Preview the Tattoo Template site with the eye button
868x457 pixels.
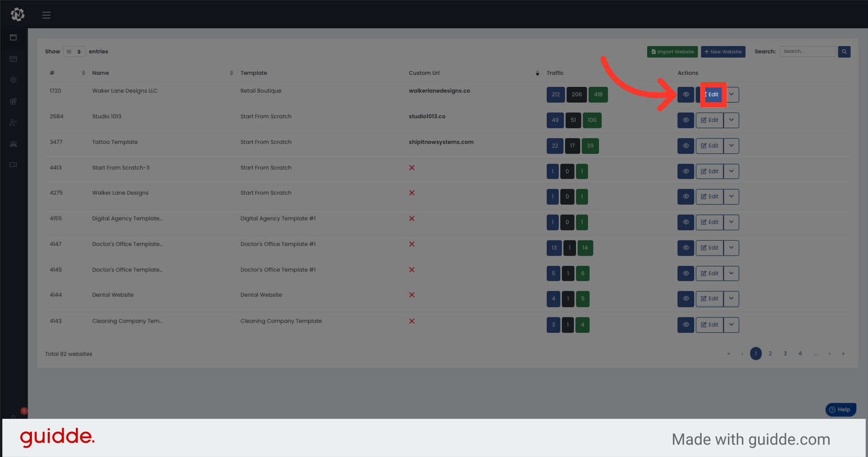click(685, 146)
